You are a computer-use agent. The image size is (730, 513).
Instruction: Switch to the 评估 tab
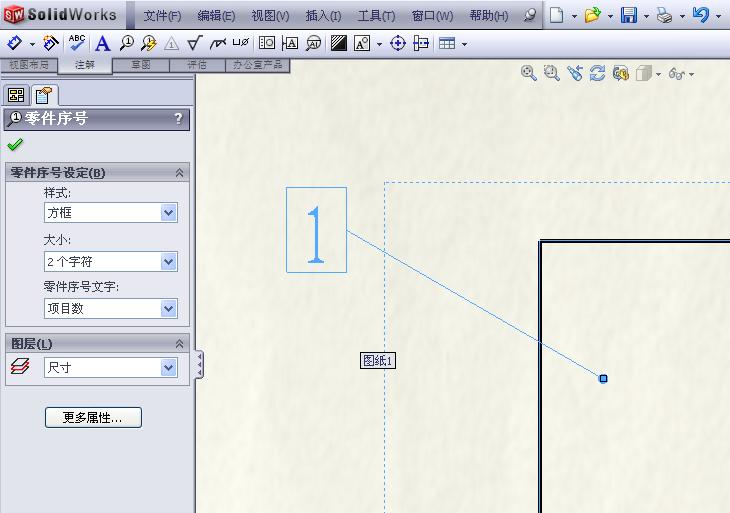tap(197, 65)
